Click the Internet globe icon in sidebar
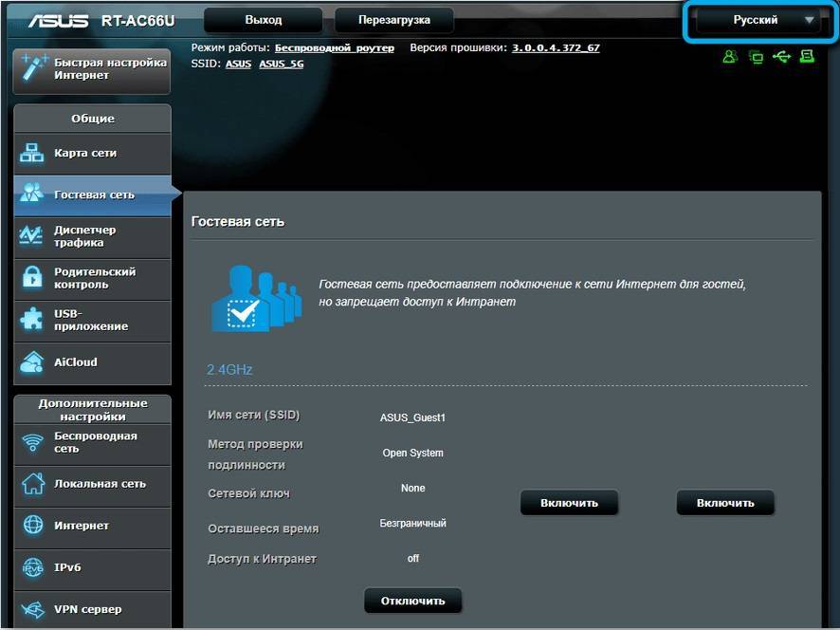Image resolution: width=840 pixels, height=630 pixels. coord(33,525)
